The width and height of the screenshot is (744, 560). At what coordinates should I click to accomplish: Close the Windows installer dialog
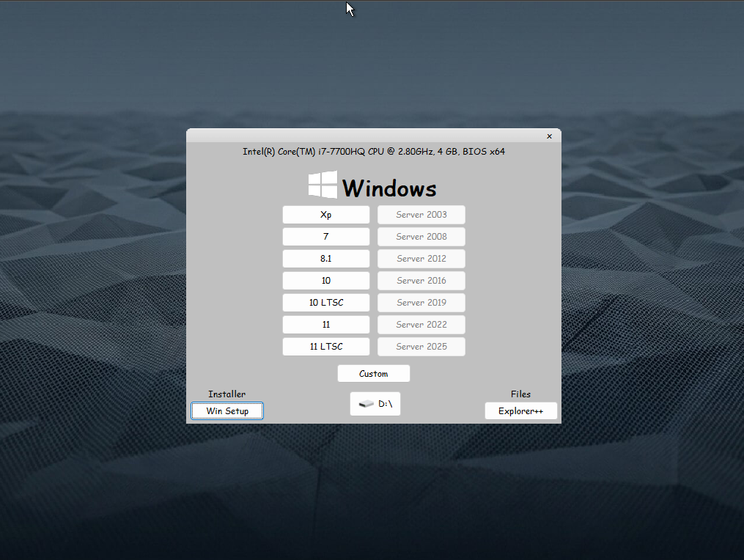550,136
